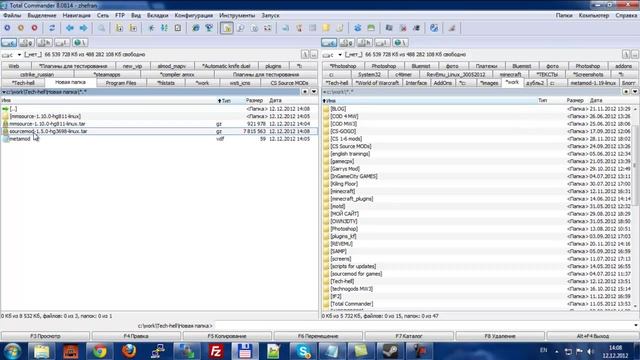Open the right panel directory history arrow
Image resolution: width=640 pixels, height=360 pixels.
click(635, 92)
